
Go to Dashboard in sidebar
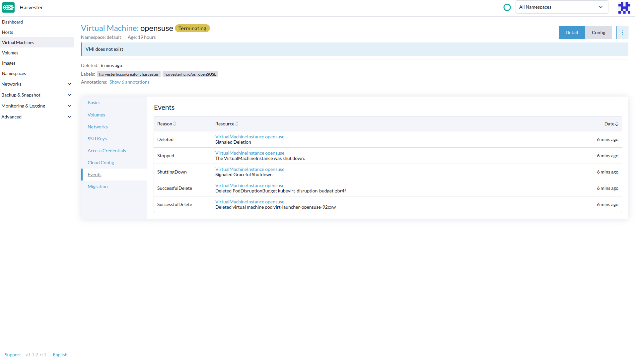pos(37,22)
